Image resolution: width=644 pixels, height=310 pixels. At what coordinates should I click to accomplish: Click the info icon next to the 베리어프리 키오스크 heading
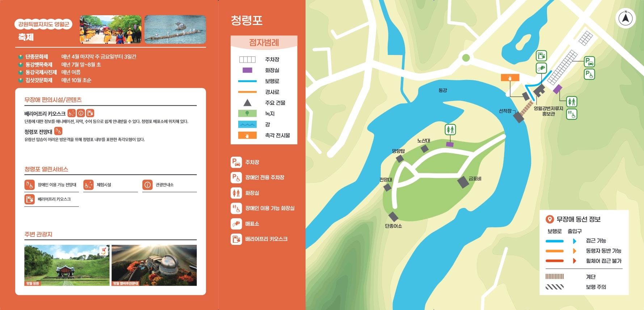pos(81,113)
